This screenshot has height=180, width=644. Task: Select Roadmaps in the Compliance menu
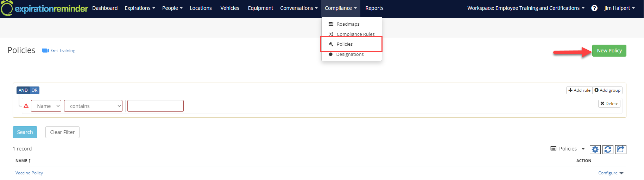tap(352, 24)
